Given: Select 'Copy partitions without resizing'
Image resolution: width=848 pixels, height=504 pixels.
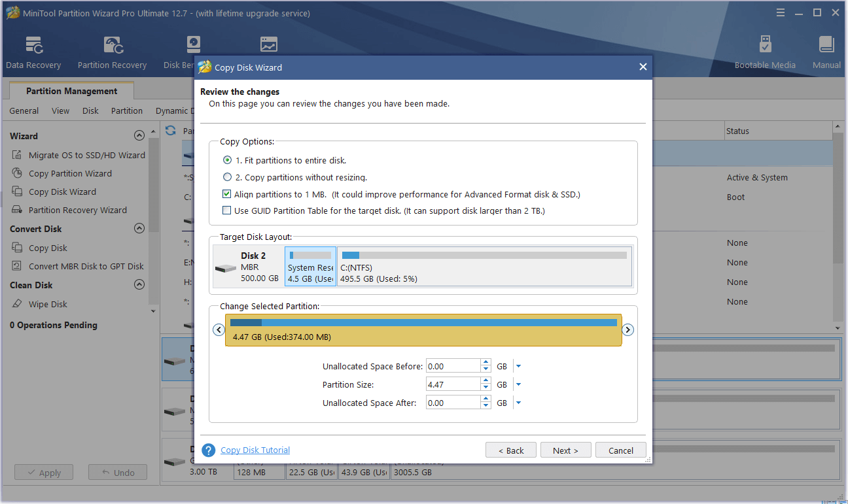Looking at the screenshot, I should click(x=227, y=176).
